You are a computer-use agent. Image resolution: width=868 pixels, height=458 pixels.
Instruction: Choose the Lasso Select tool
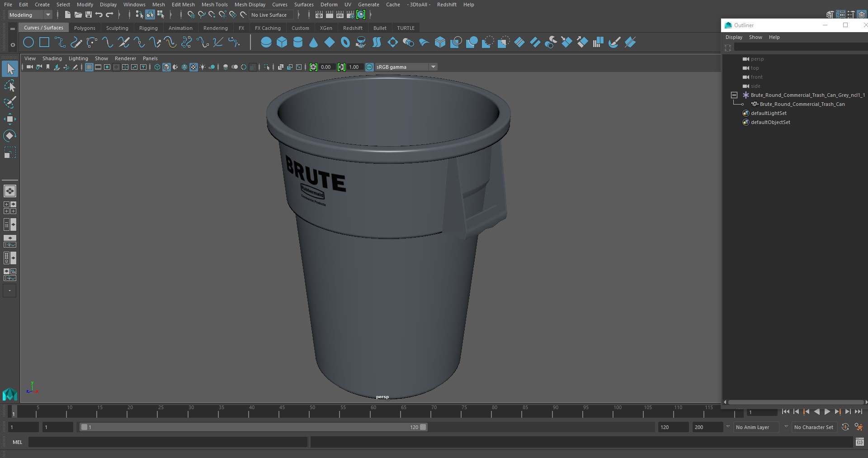click(10, 86)
